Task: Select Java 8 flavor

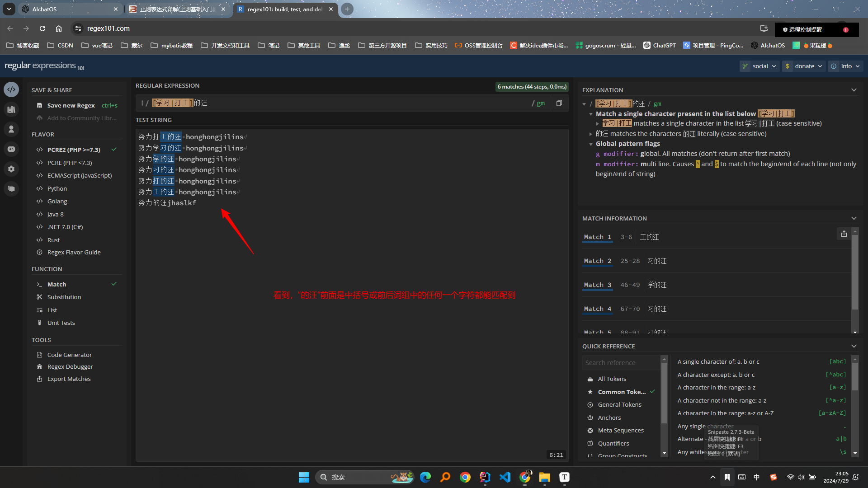Action: pos(76,214)
